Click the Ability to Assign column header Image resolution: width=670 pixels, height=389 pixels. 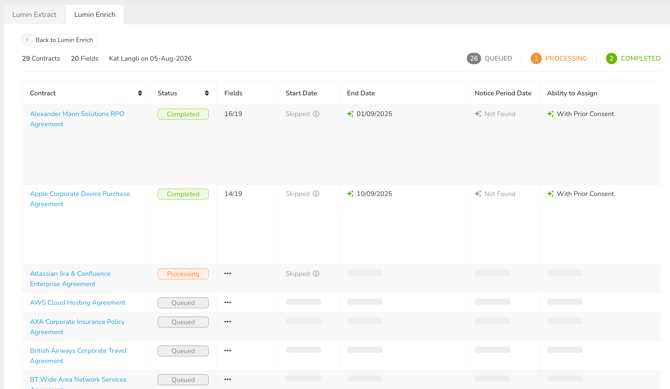pyautogui.click(x=572, y=93)
